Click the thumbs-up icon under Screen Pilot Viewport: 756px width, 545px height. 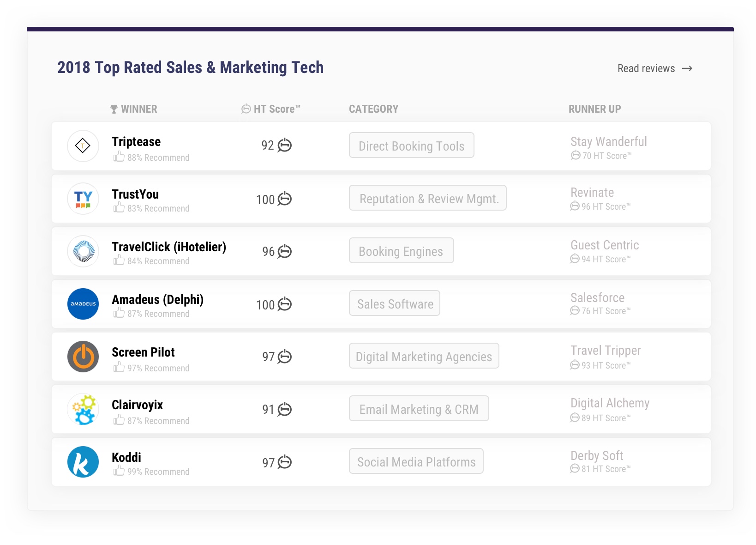pyautogui.click(x=119, y=367)
